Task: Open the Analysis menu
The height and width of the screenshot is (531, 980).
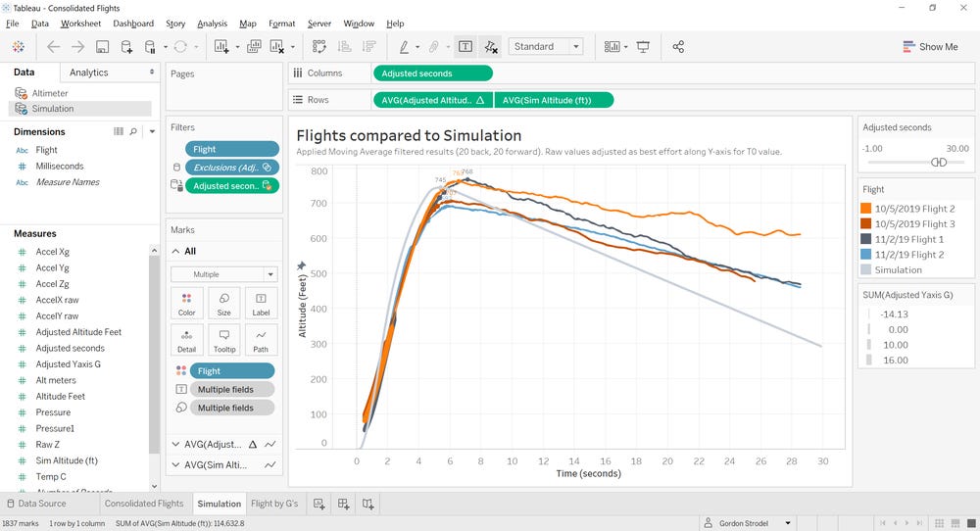Action: 212,24
